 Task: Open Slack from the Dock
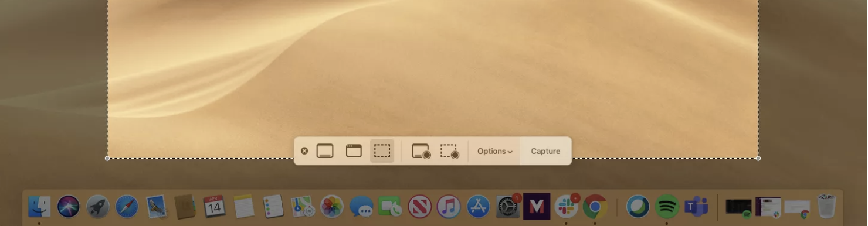(x=567, y=206)
